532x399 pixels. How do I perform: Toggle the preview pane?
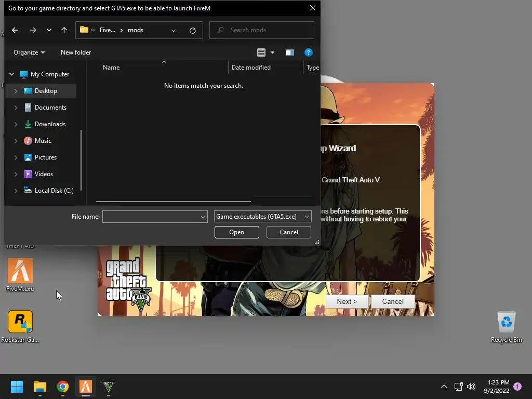(x=290, y=52)
